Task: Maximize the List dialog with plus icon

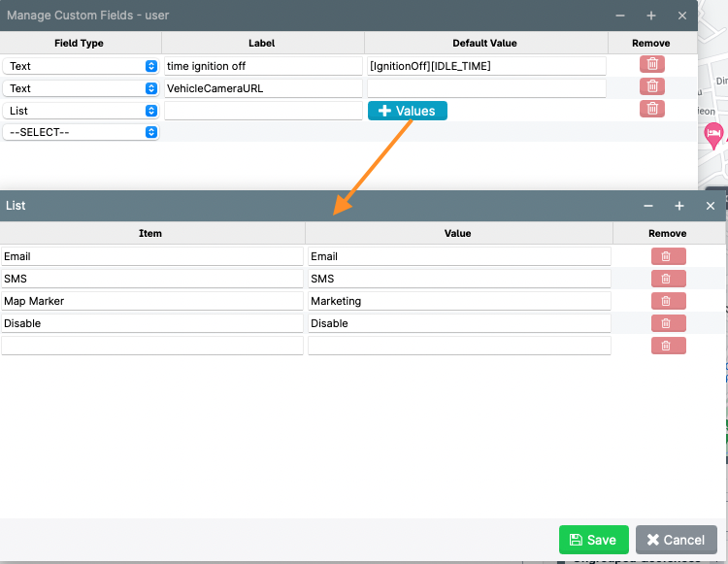Action: click(679, 206)
